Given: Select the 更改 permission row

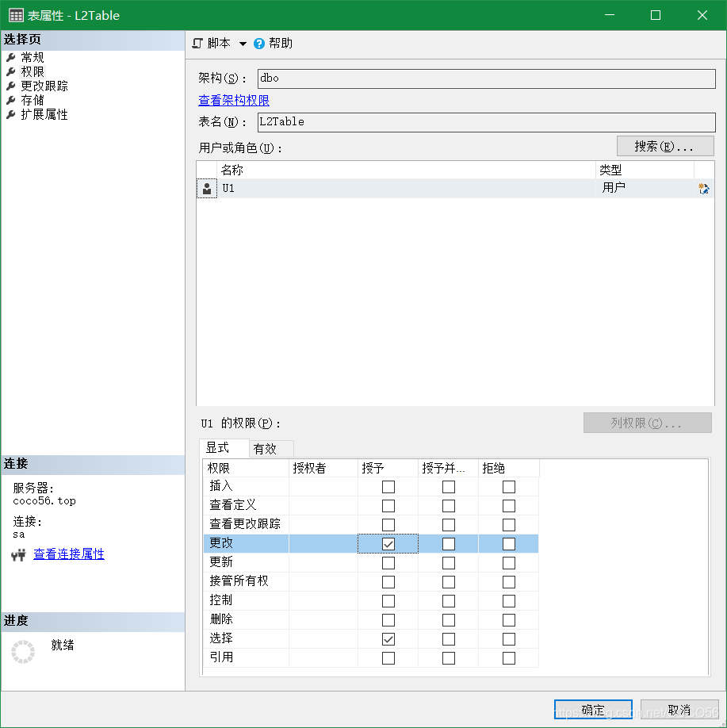Looking at the screenshot, I should pos(371,544).
